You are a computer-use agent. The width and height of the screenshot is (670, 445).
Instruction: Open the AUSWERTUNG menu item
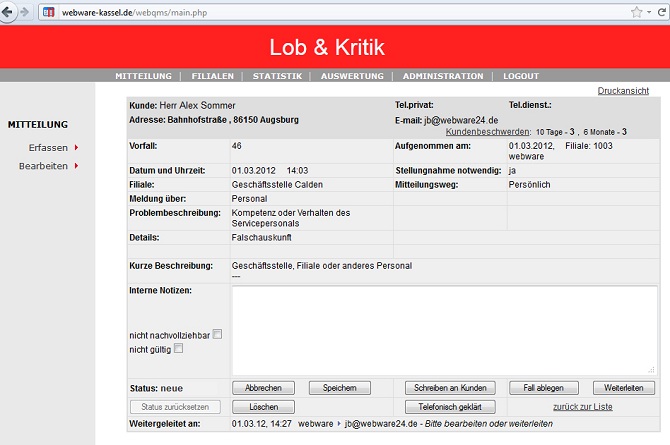352,76
